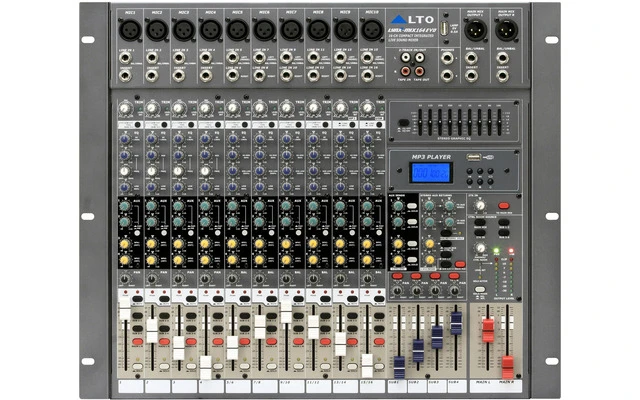Image resolution: width=640 pixels, height=400 pixels.
Task: Click the MP3 player stop button
Action: click(x=480, y=181)
